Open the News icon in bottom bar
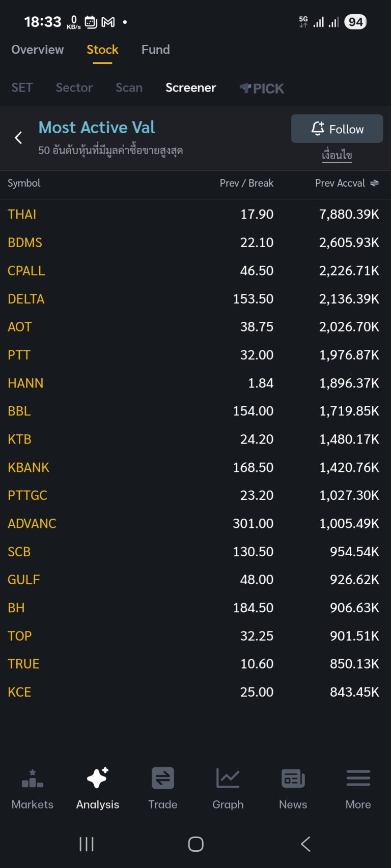 click(x=293, y=779)
